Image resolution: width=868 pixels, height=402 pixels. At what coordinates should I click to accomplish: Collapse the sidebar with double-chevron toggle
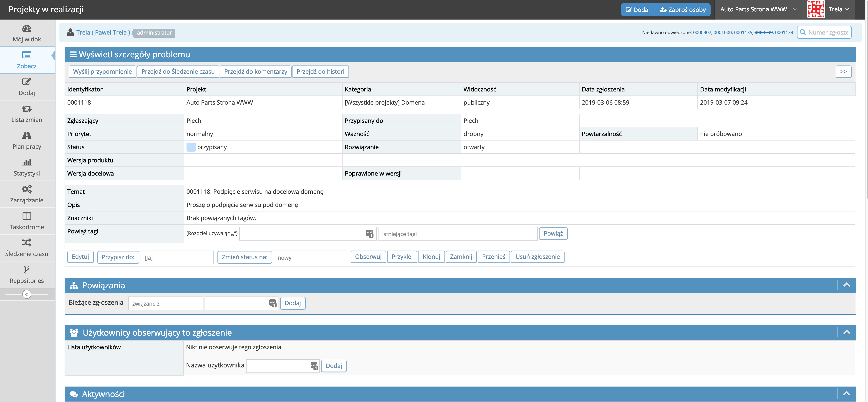pyautogui.click(x=27, y=294)
